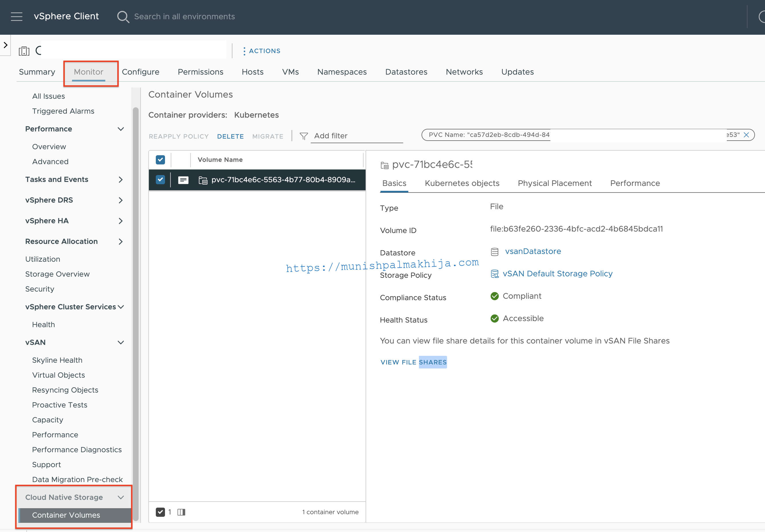The width and height of the screenshot is (765, 532).
Task: Open the column picker icon in grid footer
Action: coord(181,512)
